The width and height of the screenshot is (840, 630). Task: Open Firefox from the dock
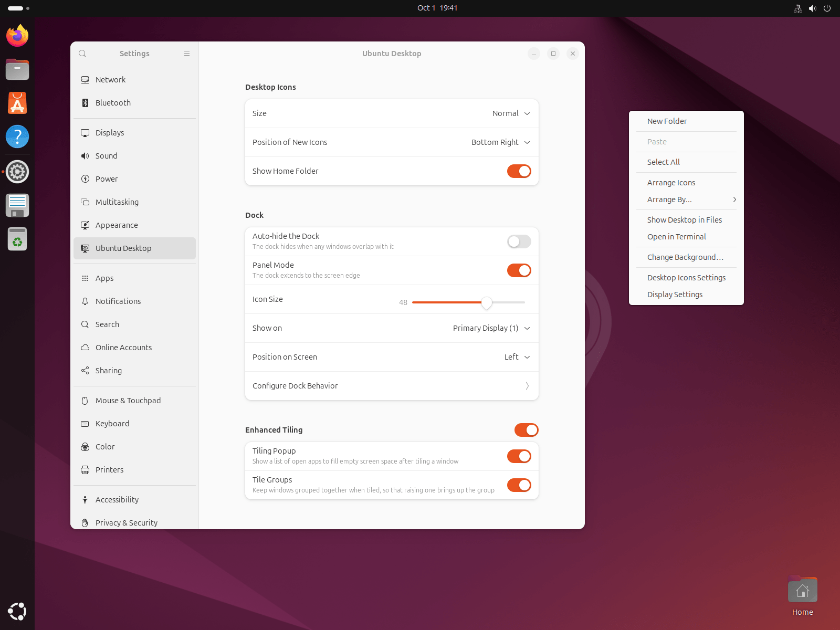pos(17,36)
